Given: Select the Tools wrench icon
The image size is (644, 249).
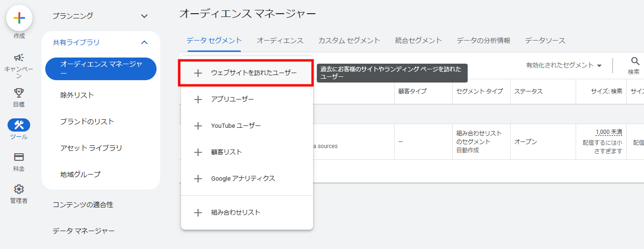Looking at the screenshot, I should [19, 125].
